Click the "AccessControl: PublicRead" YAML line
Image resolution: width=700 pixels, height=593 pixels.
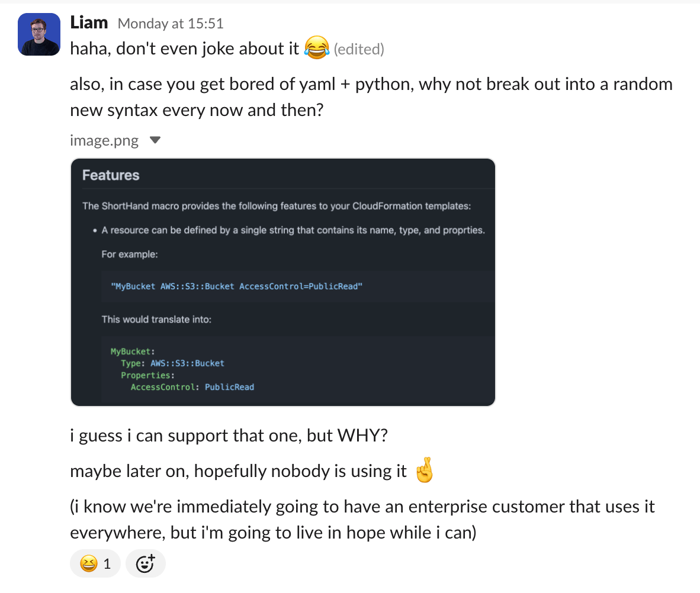[x=192, y=387]
